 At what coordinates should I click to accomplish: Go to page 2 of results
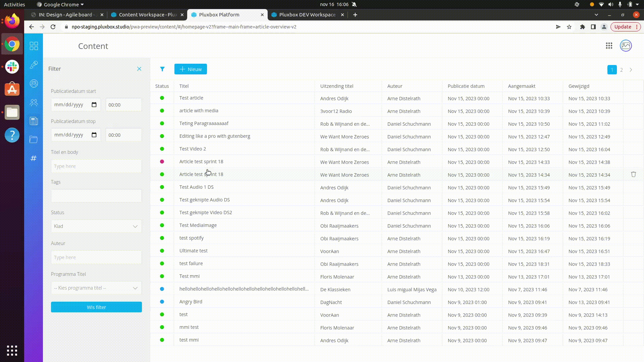622,70
